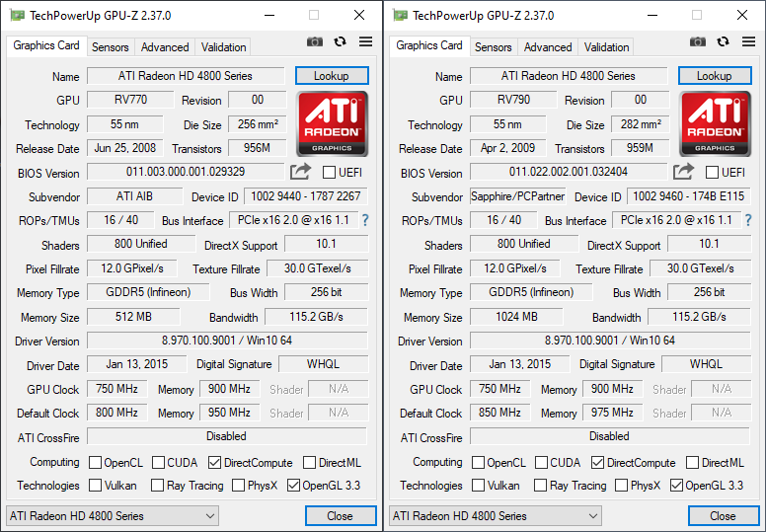Switch to Advanced tab in right window
The image size is (766, 532).
pyautogui.click(x=548, y=47)
